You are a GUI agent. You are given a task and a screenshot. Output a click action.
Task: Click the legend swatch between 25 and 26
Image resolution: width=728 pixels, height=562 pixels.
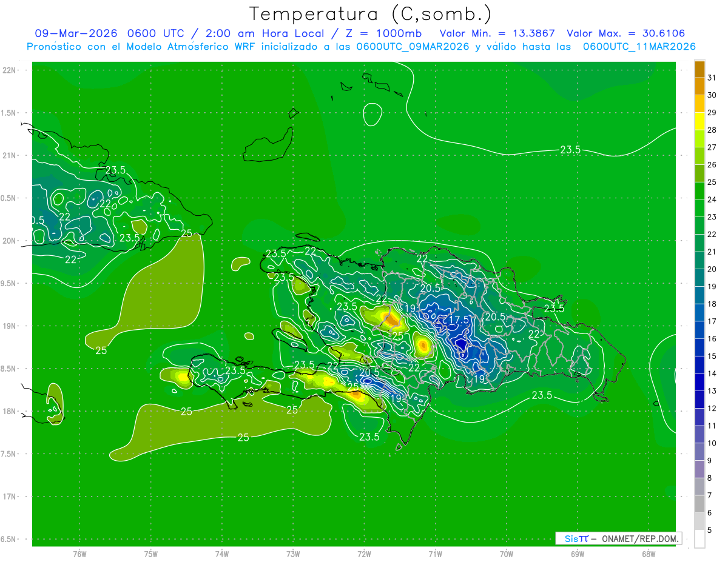699,173
